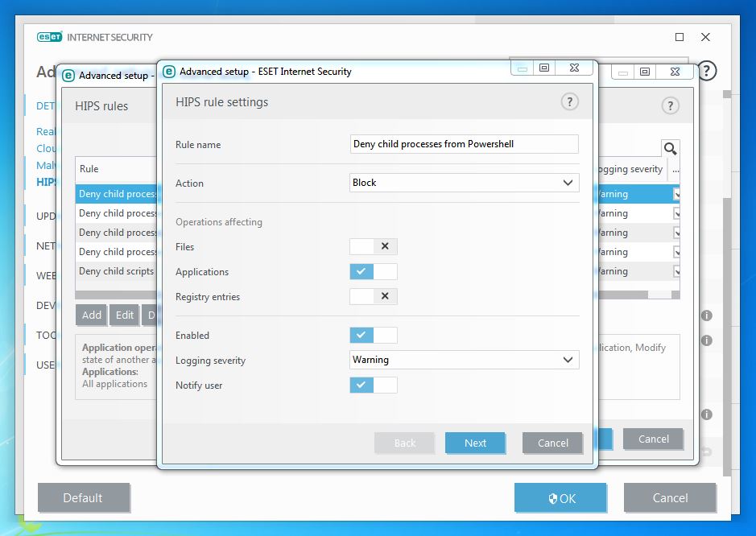
Task: Click Default button in main window
Action: tap(84, 498)
